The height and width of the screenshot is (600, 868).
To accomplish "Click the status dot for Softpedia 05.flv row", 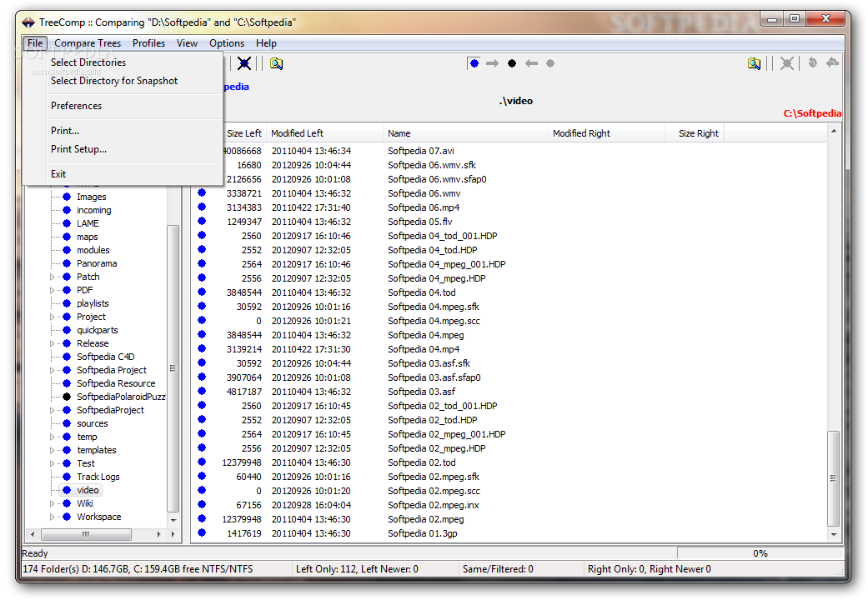I will pos(202,221).
